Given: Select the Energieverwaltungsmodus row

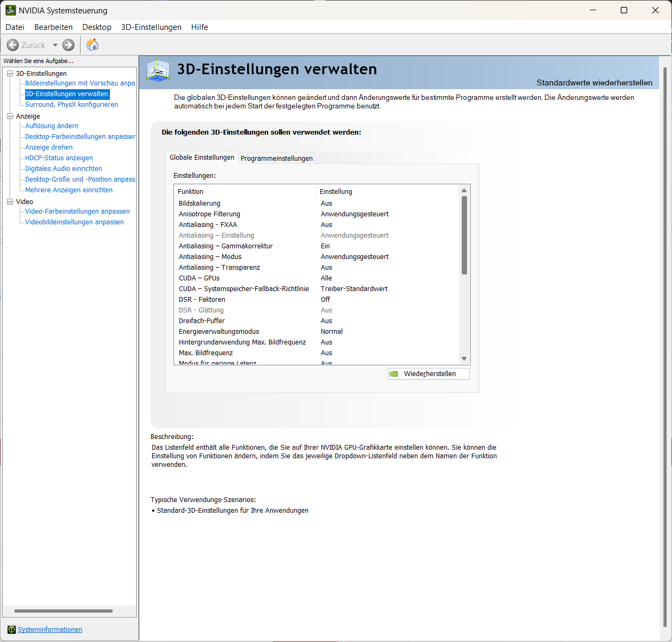Looking at the screenshot, I should pos(317,332).
